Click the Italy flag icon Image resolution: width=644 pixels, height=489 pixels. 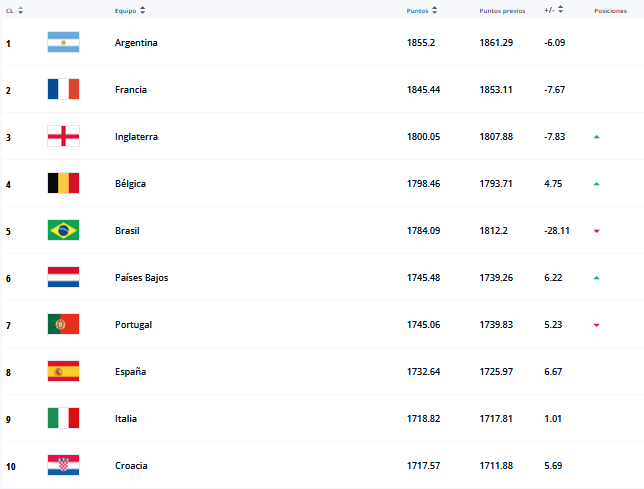tap(63, 418)
